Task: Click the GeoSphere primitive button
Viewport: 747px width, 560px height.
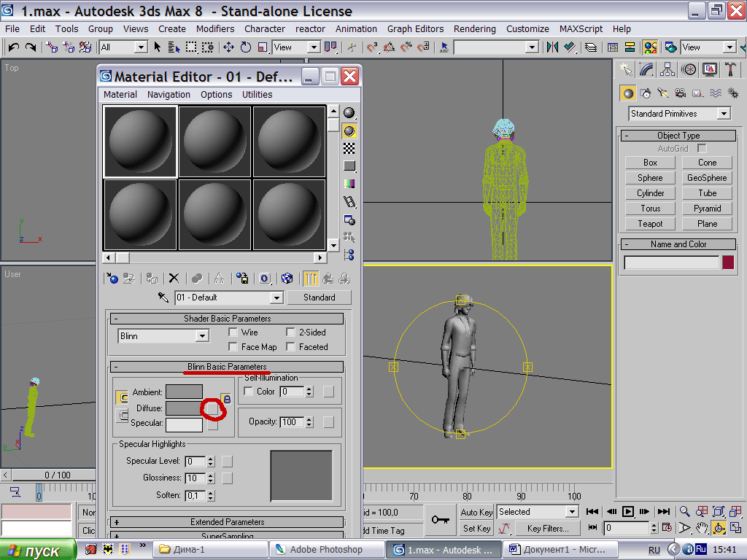Action: (x=707, y=178)
